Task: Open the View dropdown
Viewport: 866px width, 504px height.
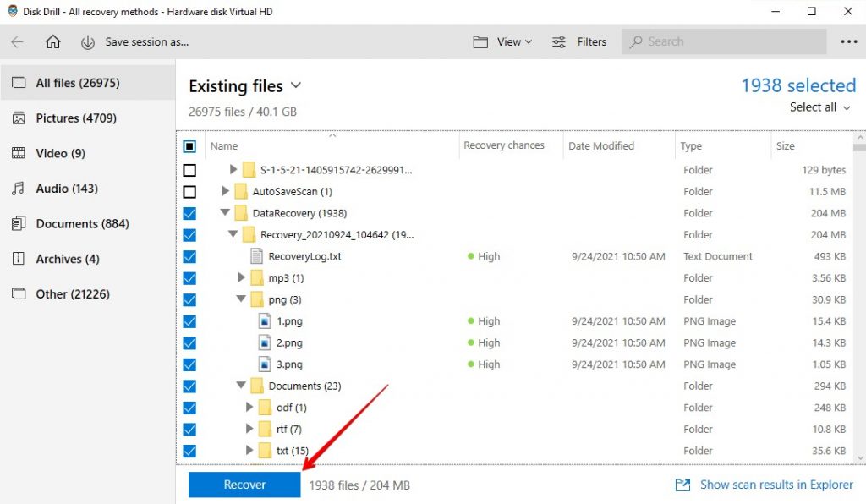Action: click(502, 41)
